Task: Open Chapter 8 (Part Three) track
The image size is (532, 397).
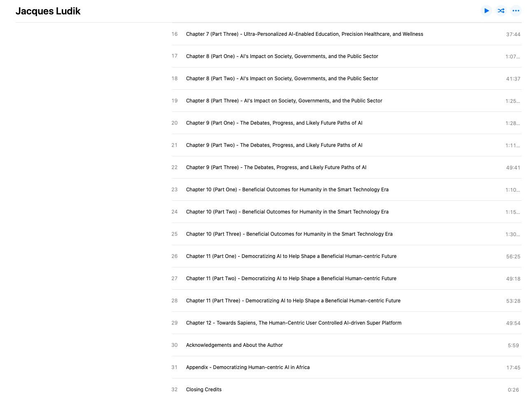Action: pos(347,101)
